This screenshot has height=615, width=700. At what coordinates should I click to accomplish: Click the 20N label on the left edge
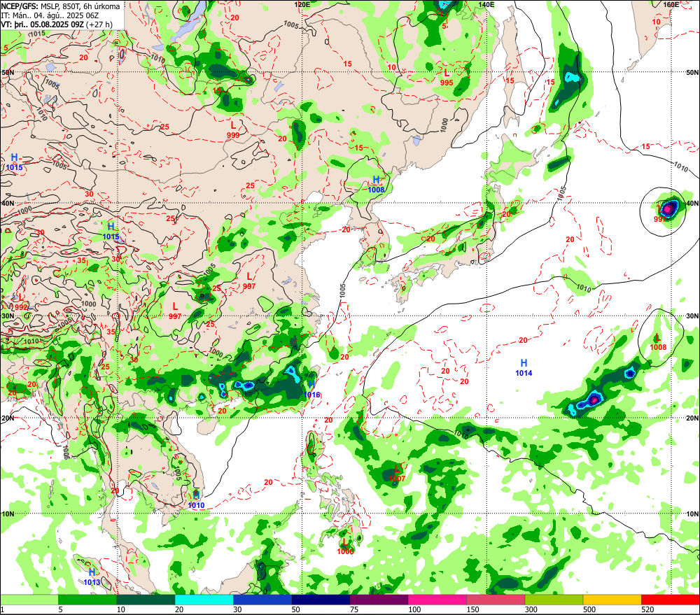click(7, 418)
